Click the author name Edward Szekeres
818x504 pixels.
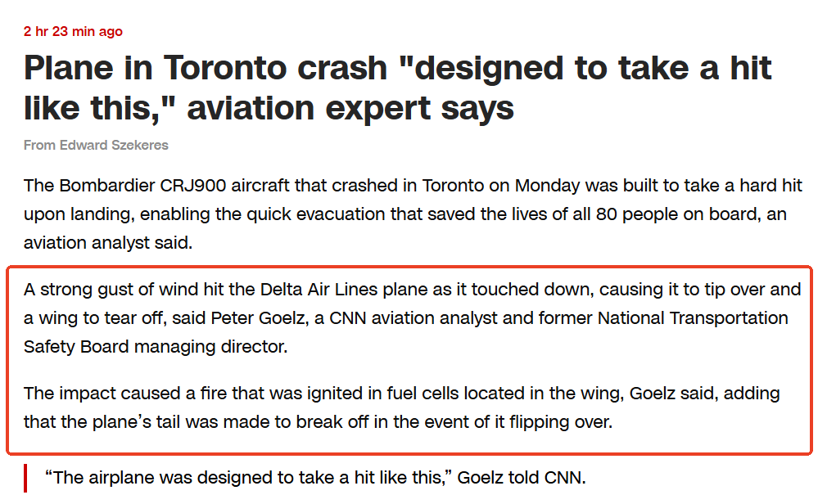114,145
